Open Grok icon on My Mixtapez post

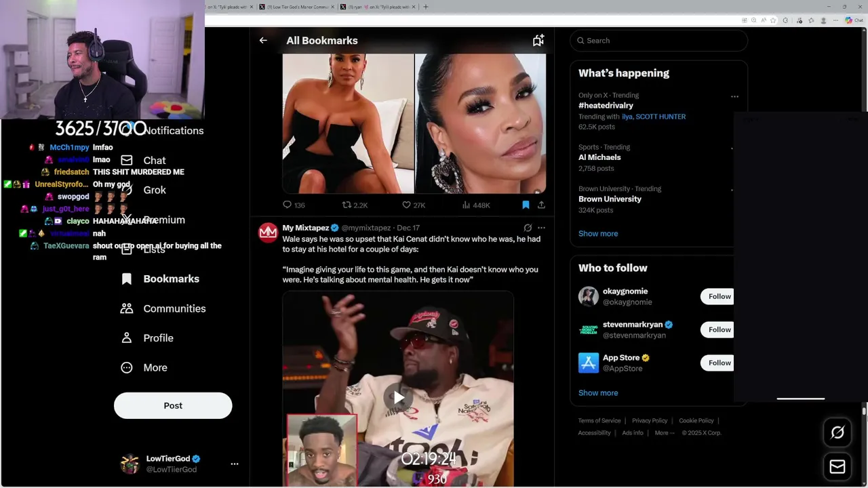[x=528, y=228]
